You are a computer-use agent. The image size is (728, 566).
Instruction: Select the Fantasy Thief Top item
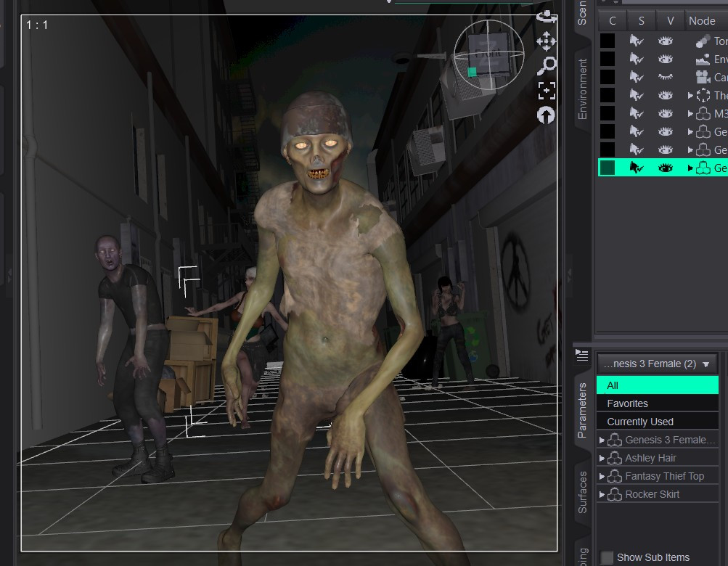(x=664, y=477)
